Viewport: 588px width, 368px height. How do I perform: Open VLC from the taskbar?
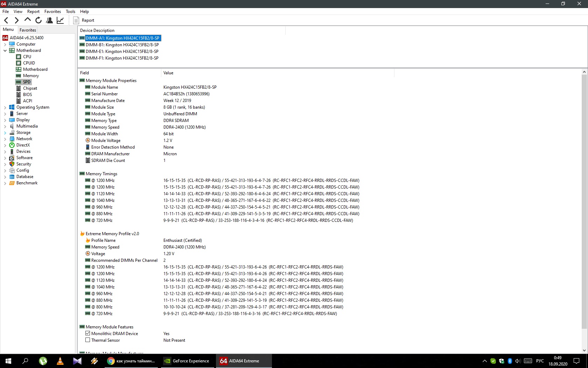[60, 361]
